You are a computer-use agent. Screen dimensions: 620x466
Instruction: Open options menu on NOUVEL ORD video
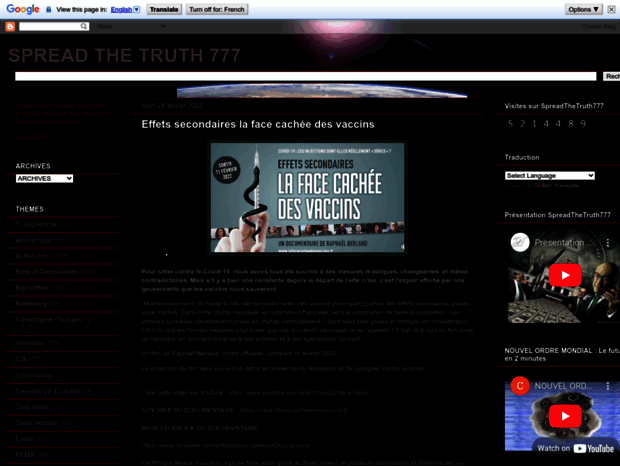[608, 386]
